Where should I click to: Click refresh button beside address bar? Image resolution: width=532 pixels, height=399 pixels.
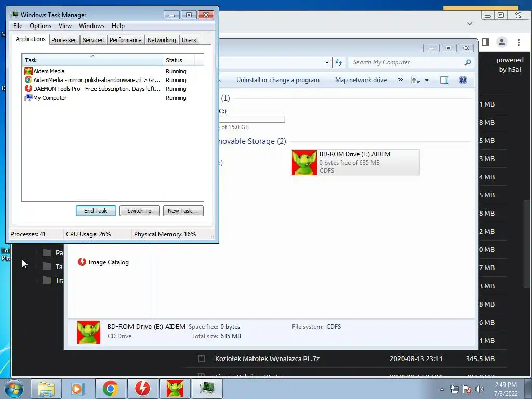click(339, 62)
